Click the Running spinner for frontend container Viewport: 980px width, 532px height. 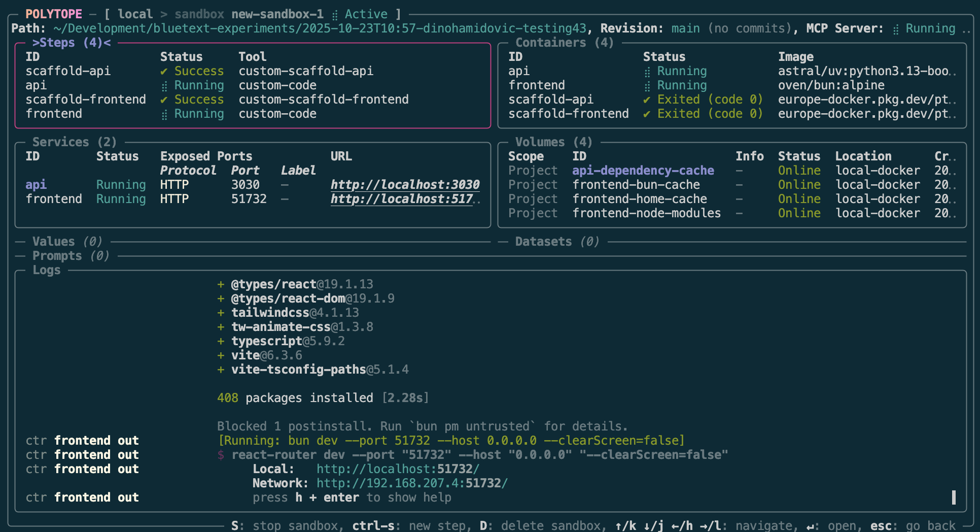click(647, 86)
